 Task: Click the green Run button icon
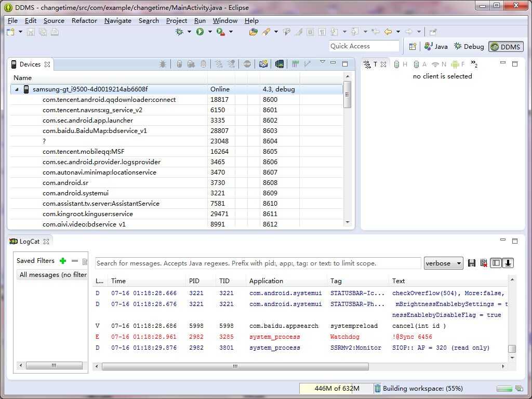coord(200,32)
